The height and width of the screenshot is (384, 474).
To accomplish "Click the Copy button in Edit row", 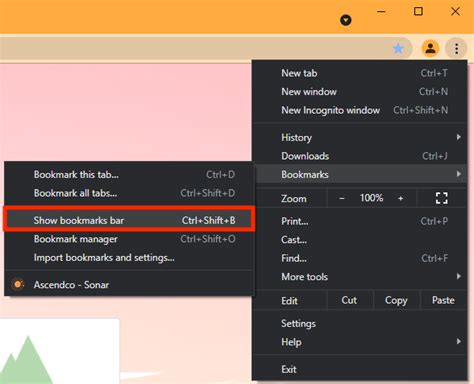I will point(396,300).
